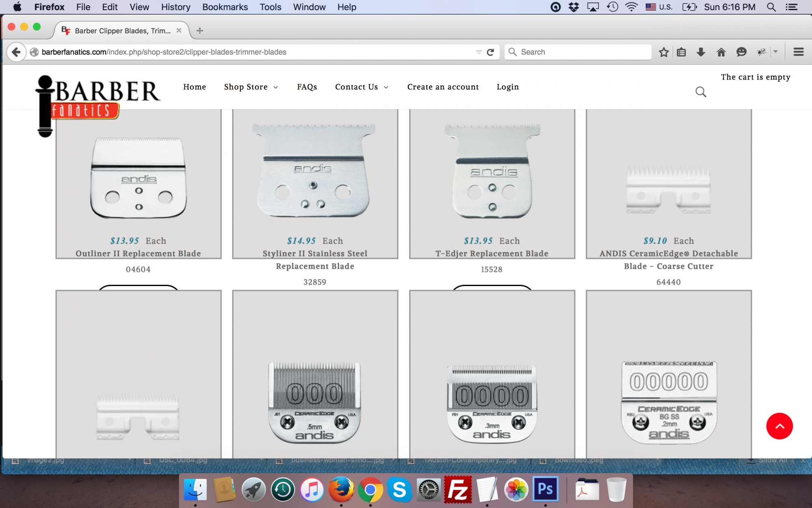Expand the Contact Us dropdown menu
The height and width of the screenshot is (508, 812).
[x=361, y=87]
